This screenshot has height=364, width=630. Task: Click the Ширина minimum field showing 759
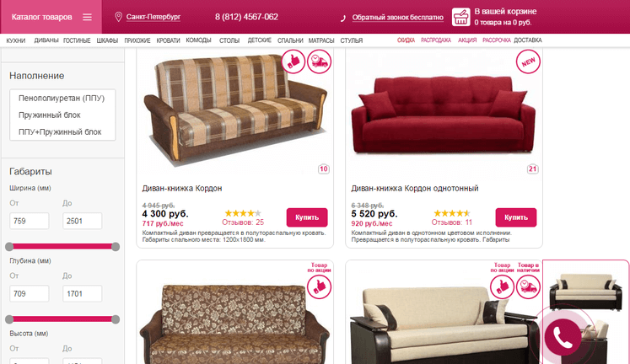[30, 221]
